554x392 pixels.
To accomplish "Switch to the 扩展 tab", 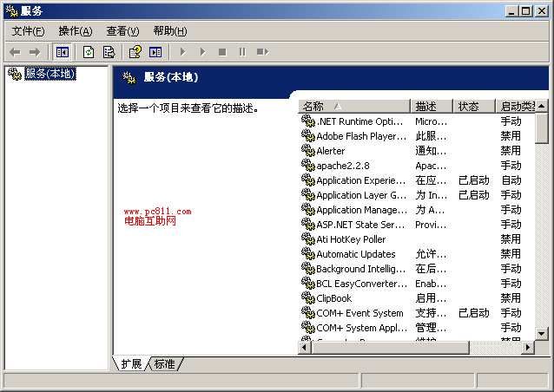I will pyautogui.click(x=131, y=363).
